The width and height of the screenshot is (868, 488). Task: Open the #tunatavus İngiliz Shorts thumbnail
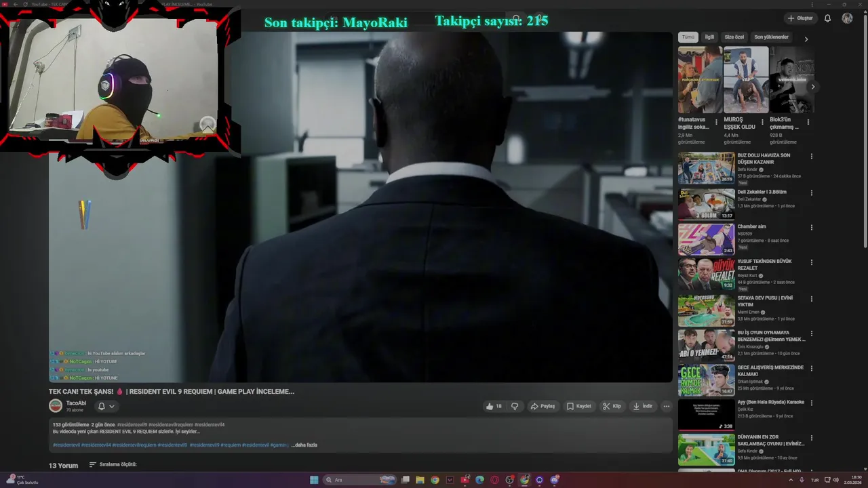[700, 79]
